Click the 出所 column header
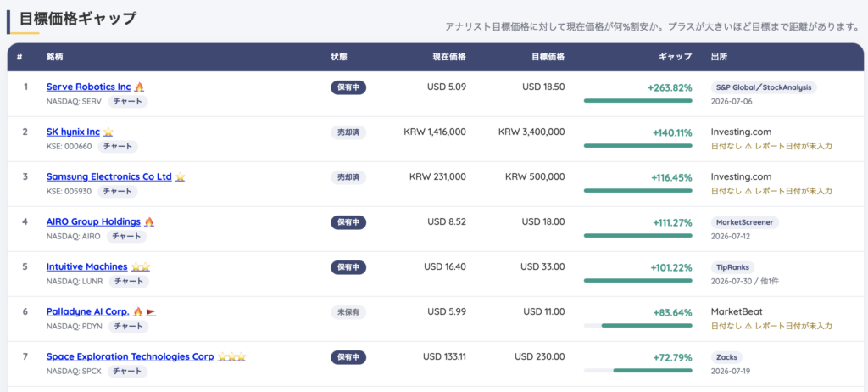This screenshot has width=868, height=392. 719,57
